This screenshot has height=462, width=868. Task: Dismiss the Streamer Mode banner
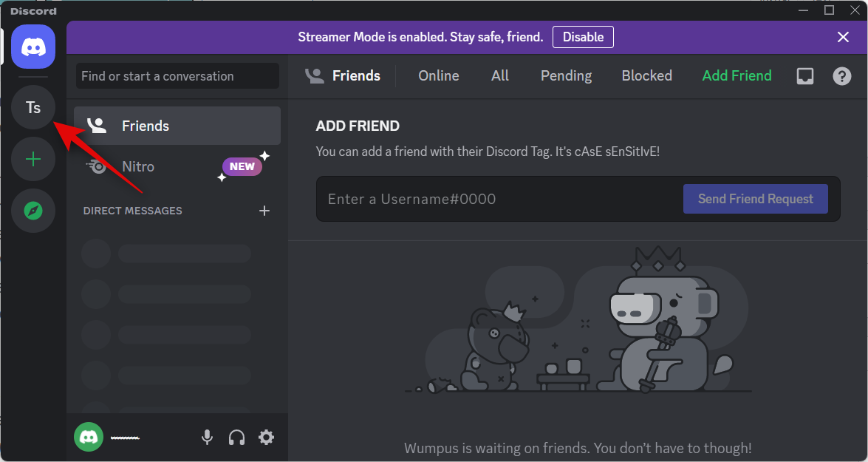pos(843,37)
